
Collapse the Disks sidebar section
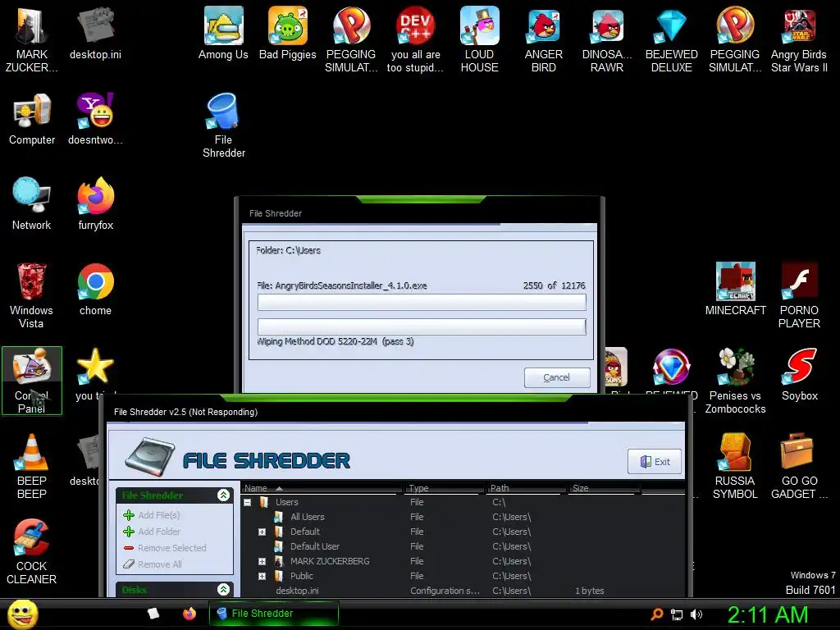(x=223, y=590)
